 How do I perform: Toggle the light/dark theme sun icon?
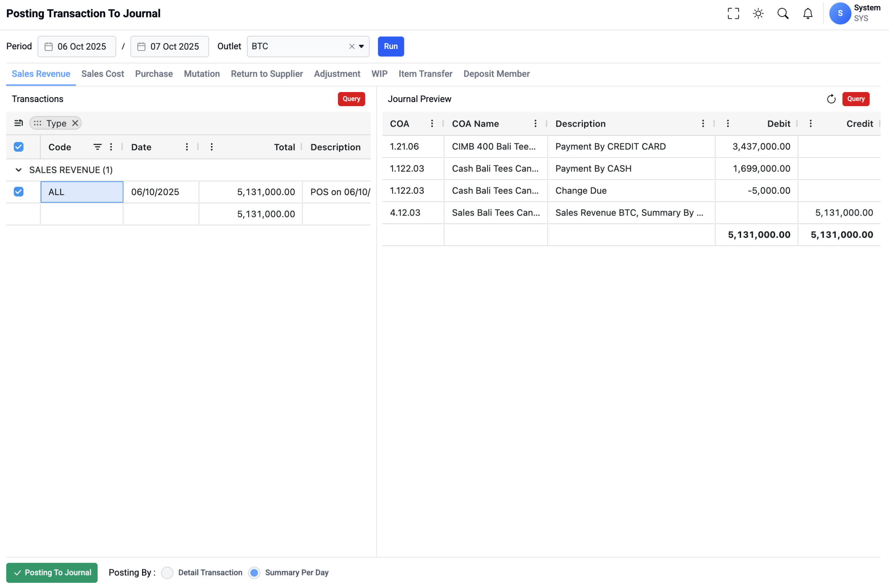pyautogui.click(x=758, y=14)
